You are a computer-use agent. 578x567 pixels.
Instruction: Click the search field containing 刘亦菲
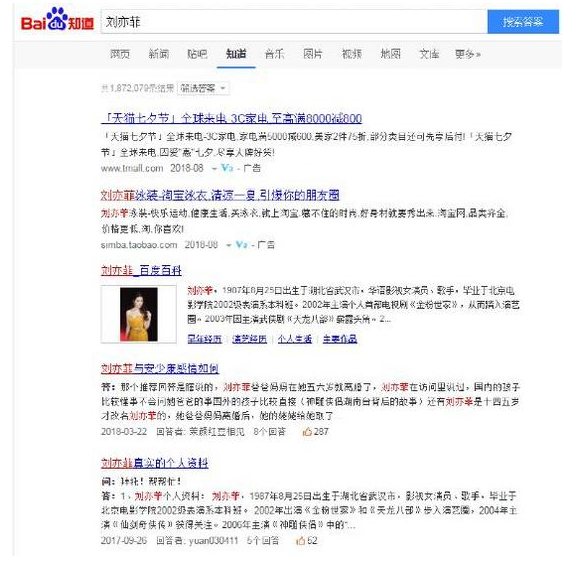point(294,22)
